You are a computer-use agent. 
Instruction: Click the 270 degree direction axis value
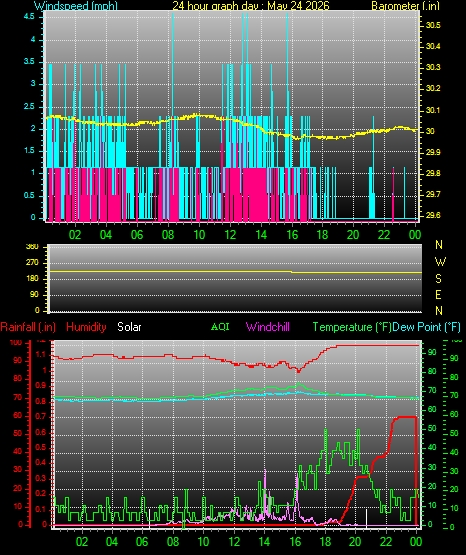[x=32, y=263]
